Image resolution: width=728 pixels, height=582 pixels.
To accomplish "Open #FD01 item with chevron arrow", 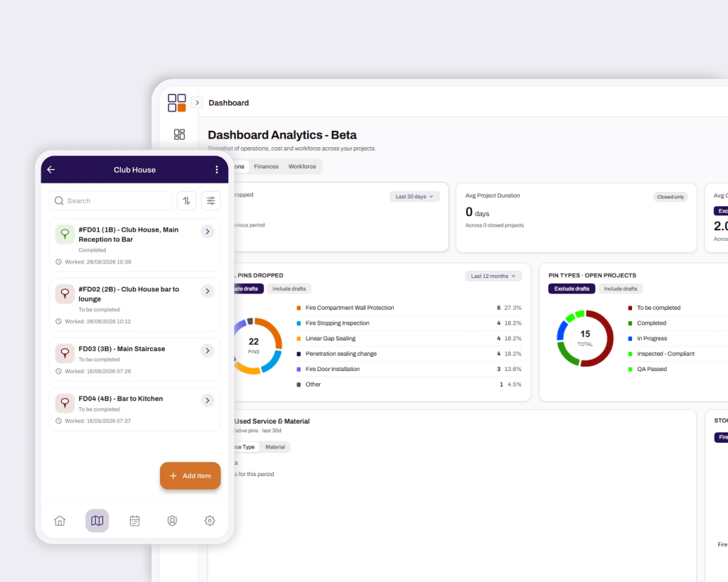I will tap(208, 232).
